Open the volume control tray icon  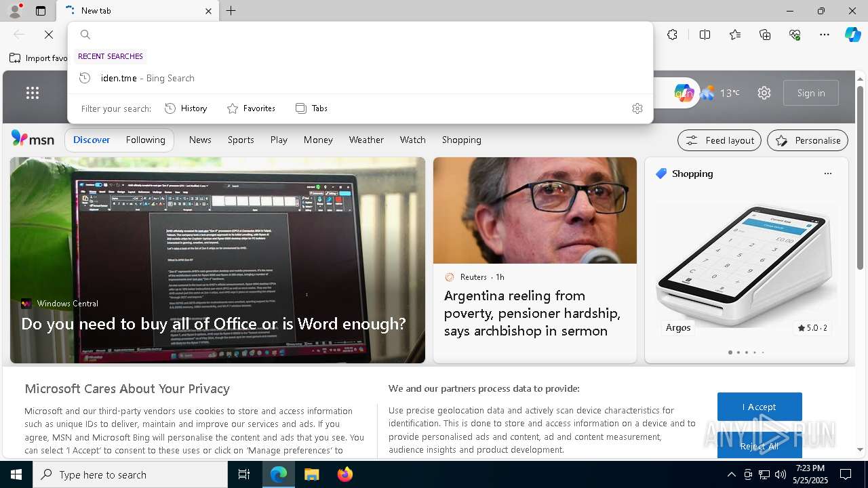coord(781,474)
